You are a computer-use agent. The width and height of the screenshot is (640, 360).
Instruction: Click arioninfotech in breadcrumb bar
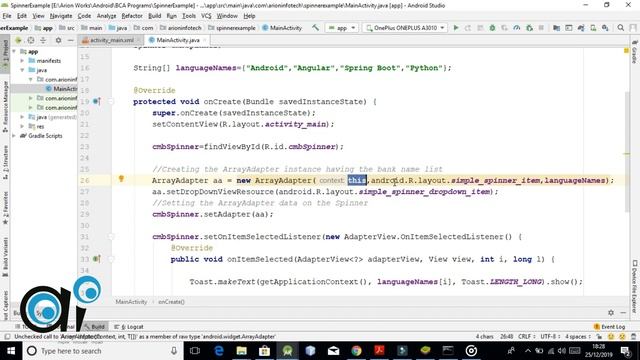pos(181,28)
